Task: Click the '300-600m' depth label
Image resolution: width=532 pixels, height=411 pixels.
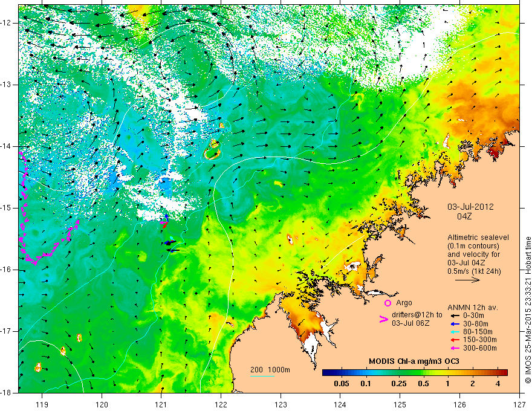Action: [480, 348]
